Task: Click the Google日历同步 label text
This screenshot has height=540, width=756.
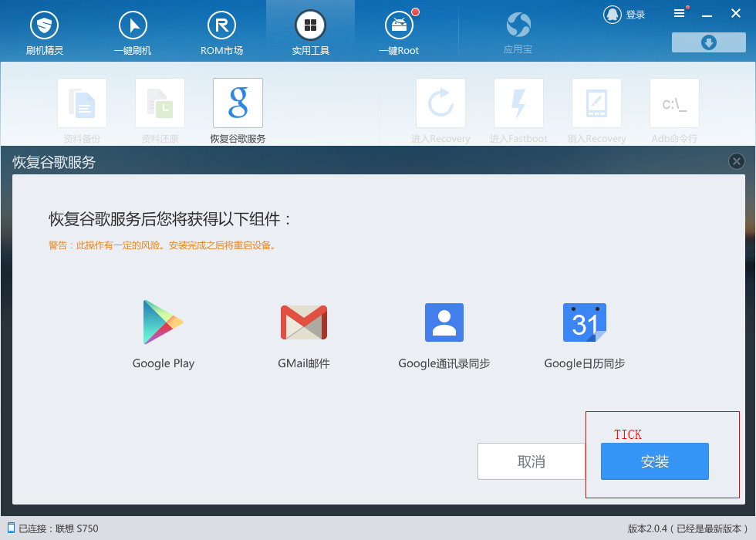Action: [x=585, y=363]
